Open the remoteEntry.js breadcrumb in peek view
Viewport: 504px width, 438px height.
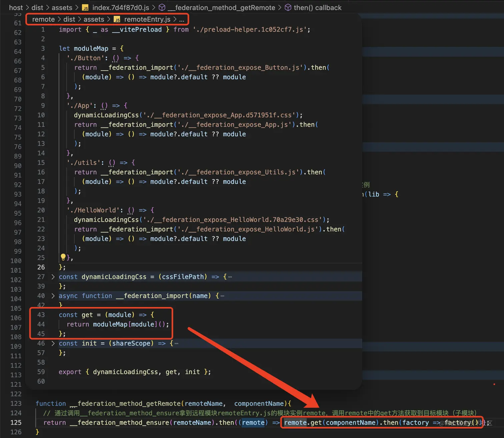tap(147, 19)
